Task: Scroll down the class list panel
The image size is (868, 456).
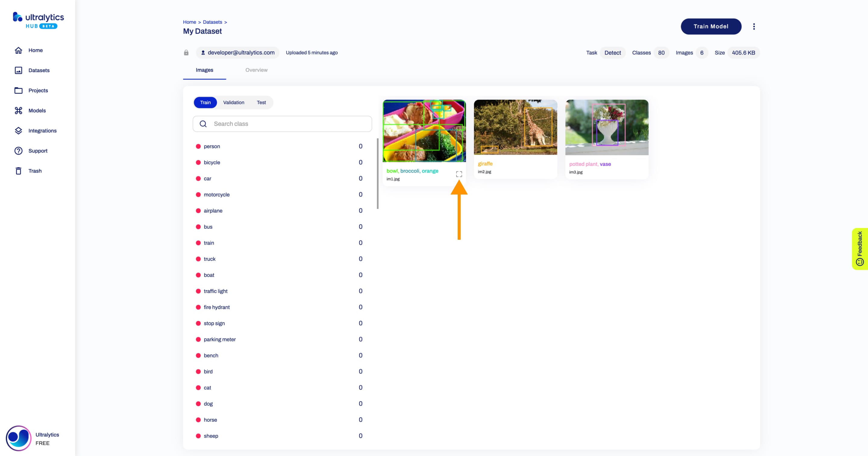Action: [x=377, y=287]
